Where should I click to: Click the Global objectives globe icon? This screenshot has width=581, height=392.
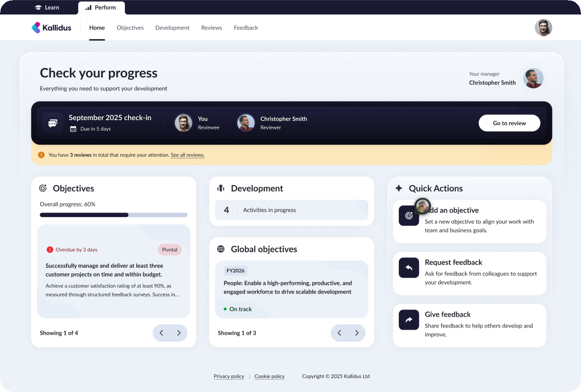coord(221,249)
